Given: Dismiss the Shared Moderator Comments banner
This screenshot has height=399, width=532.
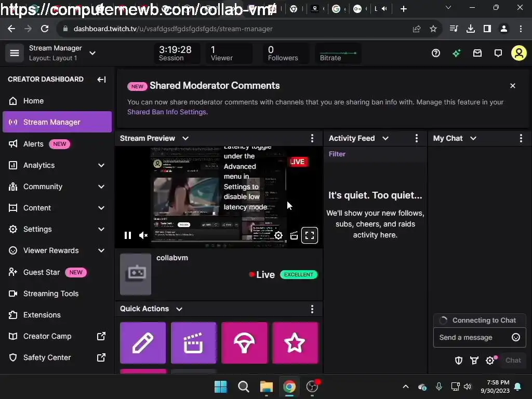Looking at the screenshot, I should click(513, 86).
